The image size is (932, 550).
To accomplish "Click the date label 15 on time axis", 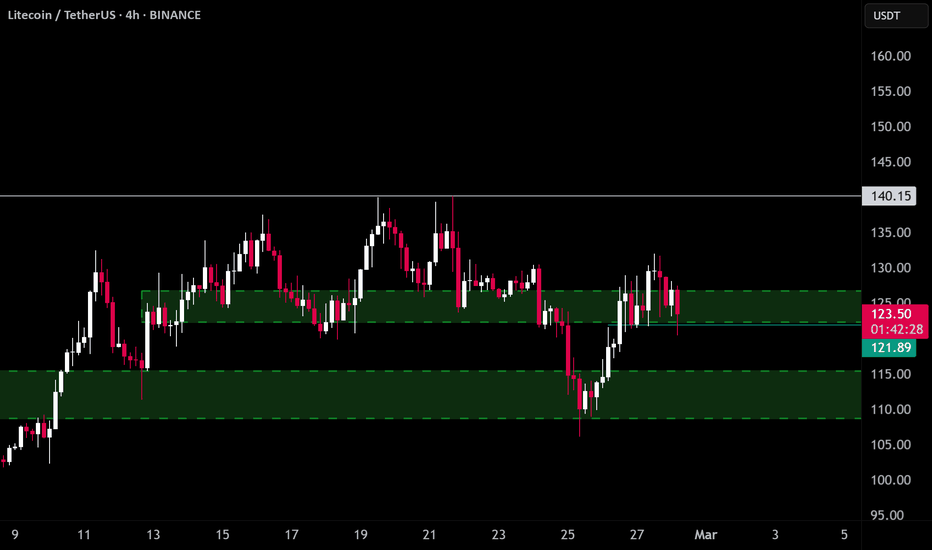I will tap(222, 535).
